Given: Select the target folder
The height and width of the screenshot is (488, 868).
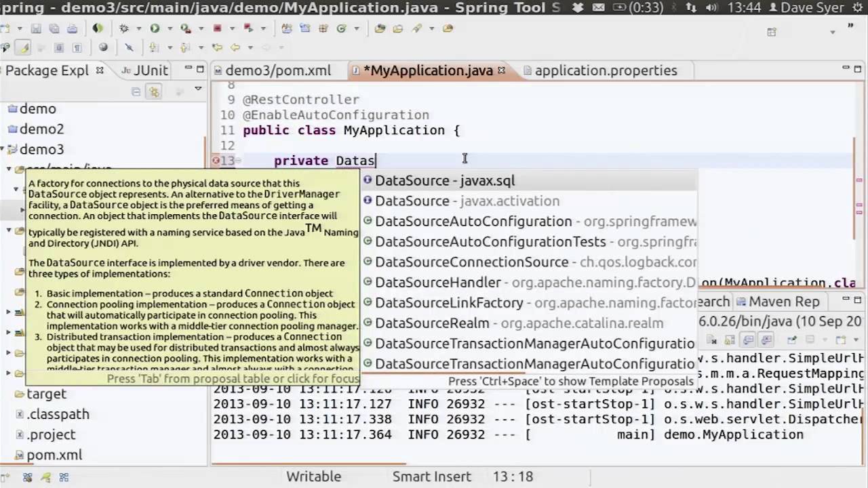Looking at the screenshot, I should [x=46, y=394].
